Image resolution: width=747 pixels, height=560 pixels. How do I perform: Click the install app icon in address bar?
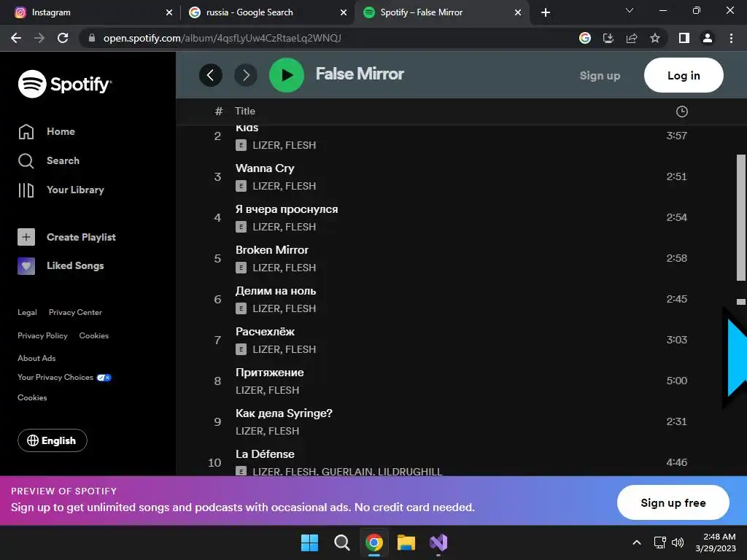608,38
